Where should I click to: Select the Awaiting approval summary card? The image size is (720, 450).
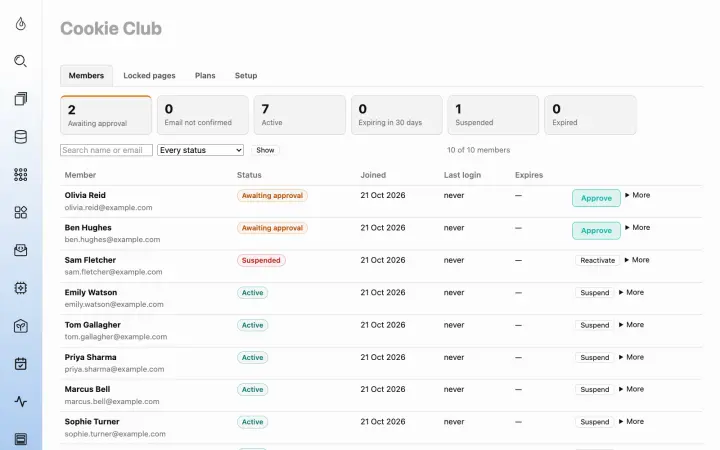click(106, 115)
